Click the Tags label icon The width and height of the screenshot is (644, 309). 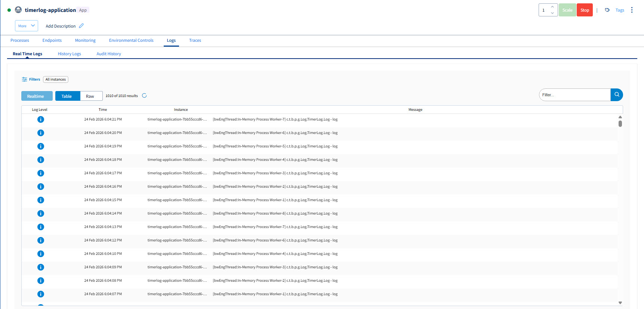click(x=607, y=10)
